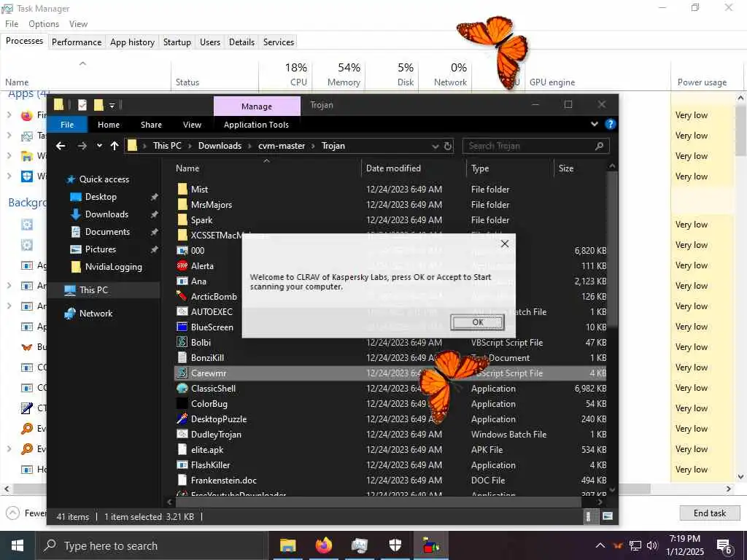Select the AUTOEXEC batch file icon
Screen dimensions: 747x560
click(182, 311)
